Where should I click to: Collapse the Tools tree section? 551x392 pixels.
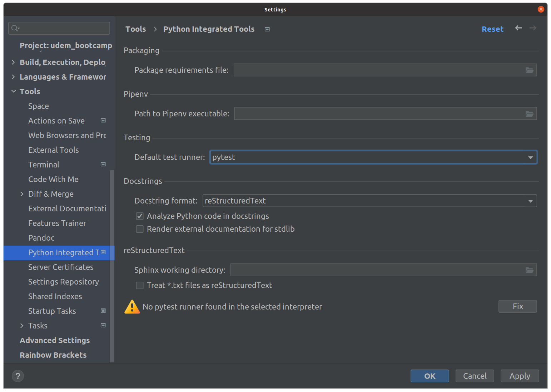pyautogui.click(x=14, y=92)
